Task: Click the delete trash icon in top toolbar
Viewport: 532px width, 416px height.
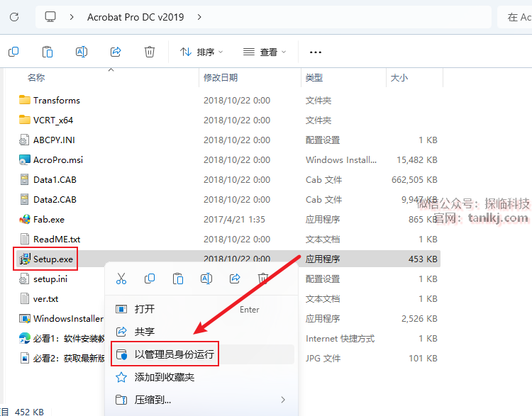Action: pyautogui.click(x=150, y=52)
